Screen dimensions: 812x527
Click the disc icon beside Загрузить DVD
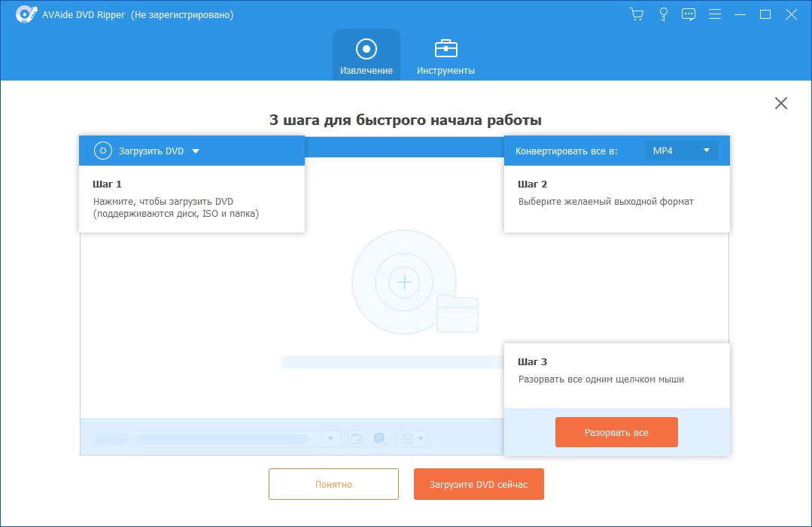click(x=103, y=150)
